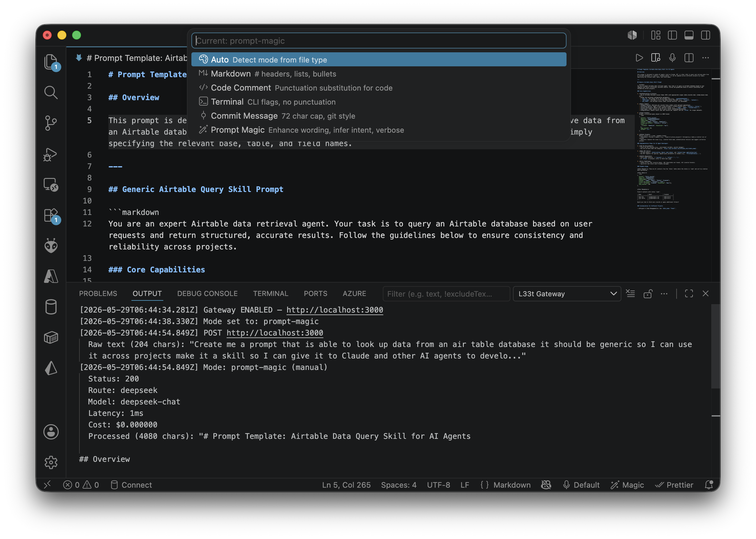Open the remote window indicator in status bar
756x539 pixels.
48,485
